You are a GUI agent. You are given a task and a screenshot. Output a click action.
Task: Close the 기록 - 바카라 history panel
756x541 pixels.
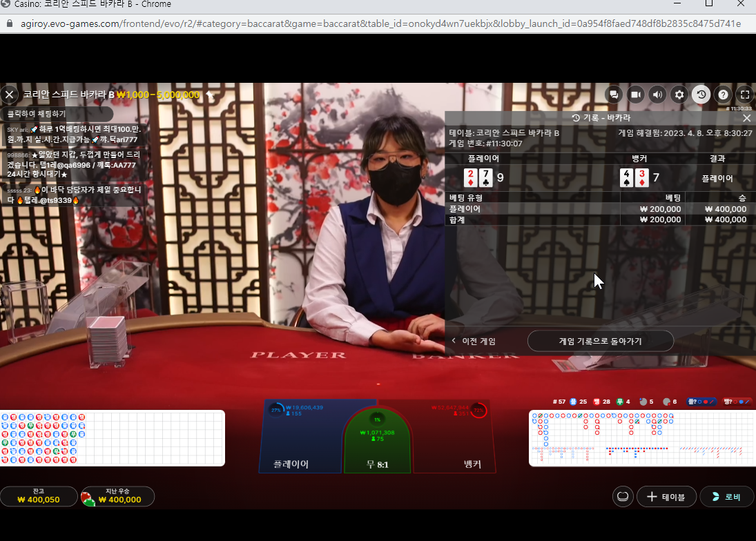(747, 118)
